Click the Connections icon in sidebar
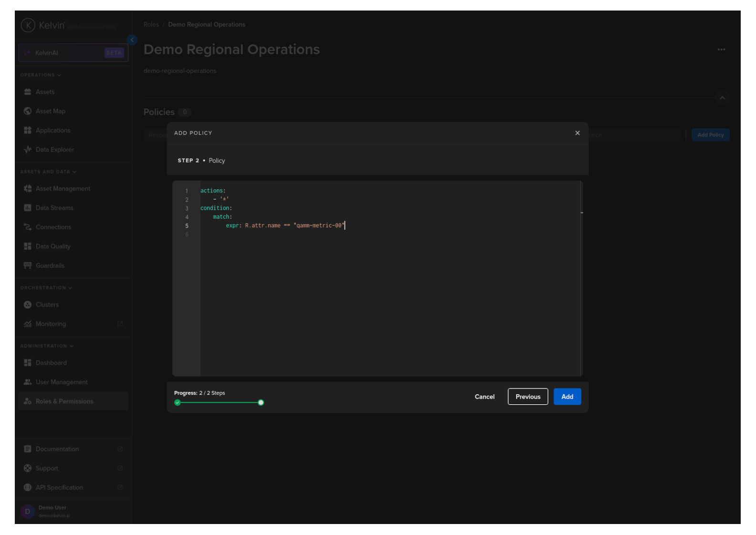Viewport: 756px width, 535px height. click(x=28, y=227)
